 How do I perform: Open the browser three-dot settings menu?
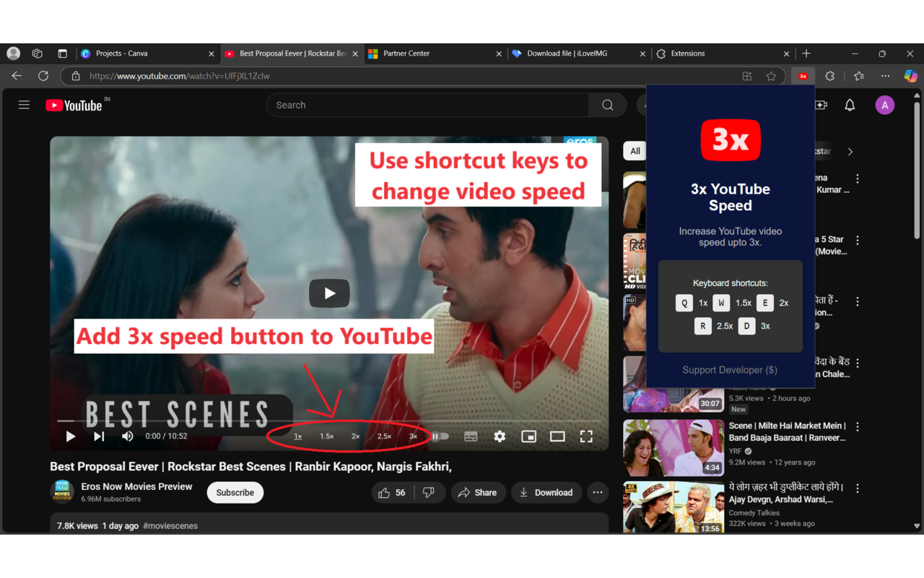(x=885, y=75)
